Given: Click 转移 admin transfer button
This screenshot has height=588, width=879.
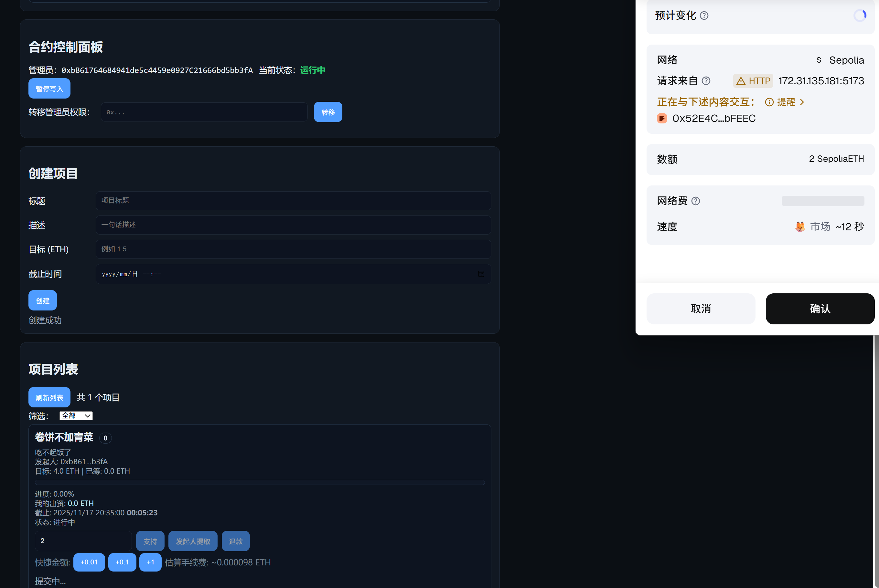Looking at the screenshot, I should tap(327, 112).
